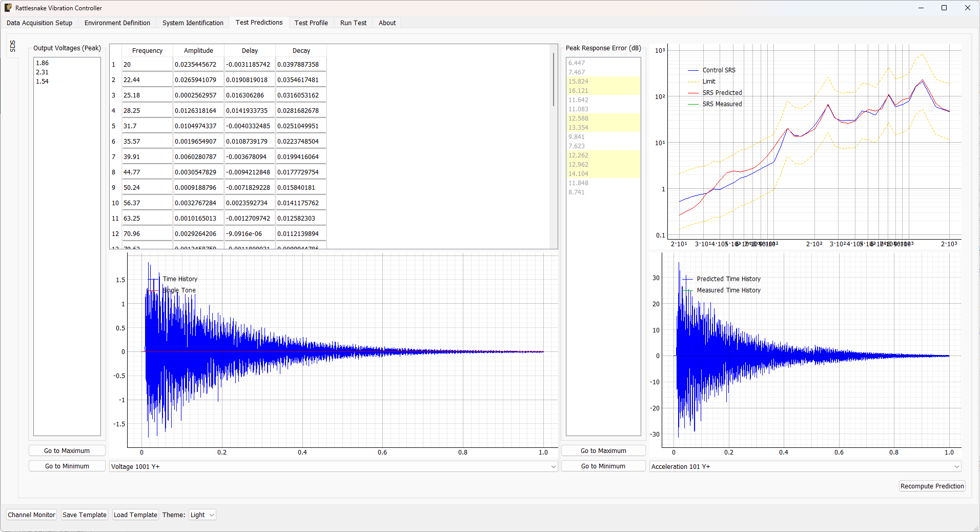Open the System Identification tab
980x532 pixels.
point(193,23)
